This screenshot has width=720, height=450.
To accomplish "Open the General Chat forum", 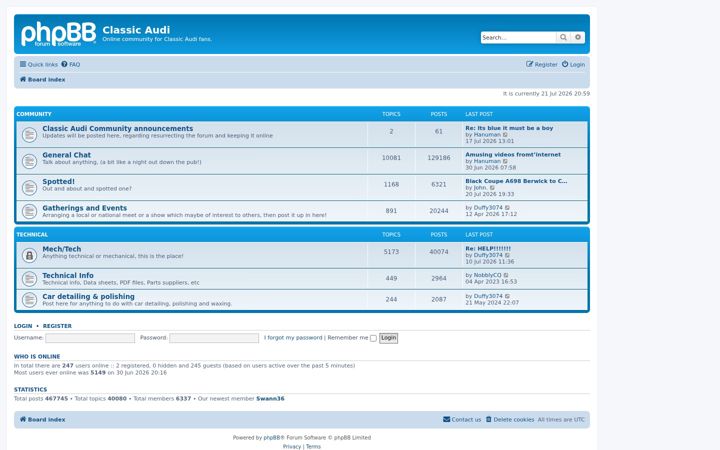I will coord(67,155).
